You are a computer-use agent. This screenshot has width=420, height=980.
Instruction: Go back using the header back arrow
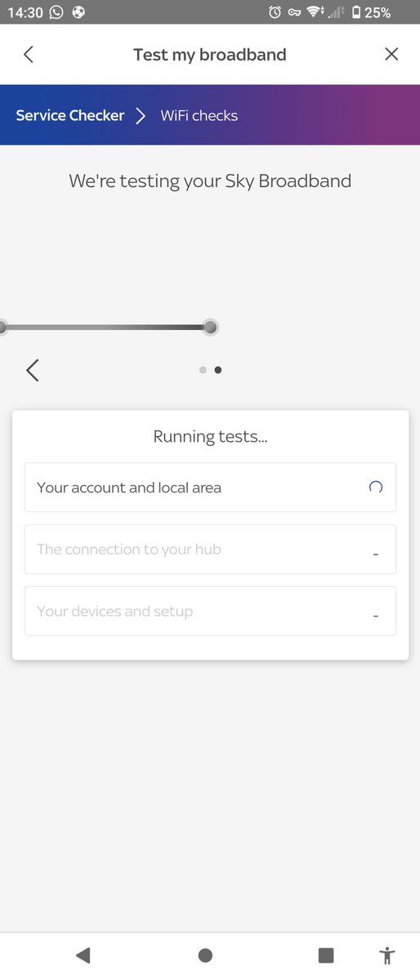[x=29, y=55]
